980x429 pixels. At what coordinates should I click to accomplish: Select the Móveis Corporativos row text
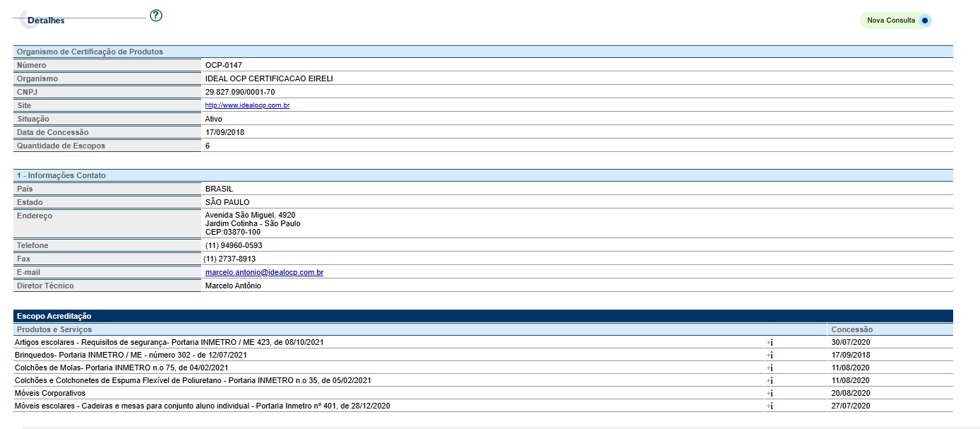[x=49, y=393]
